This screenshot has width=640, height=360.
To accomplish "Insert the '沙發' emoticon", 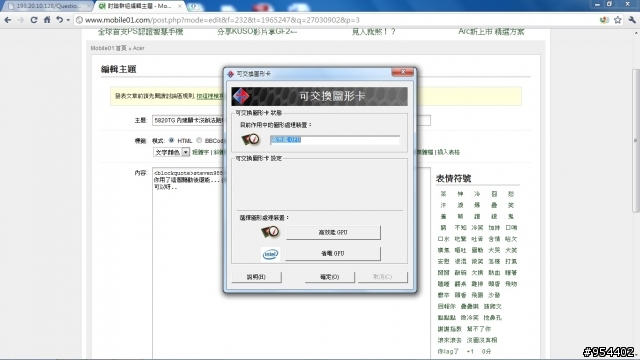I will point(494,295).
